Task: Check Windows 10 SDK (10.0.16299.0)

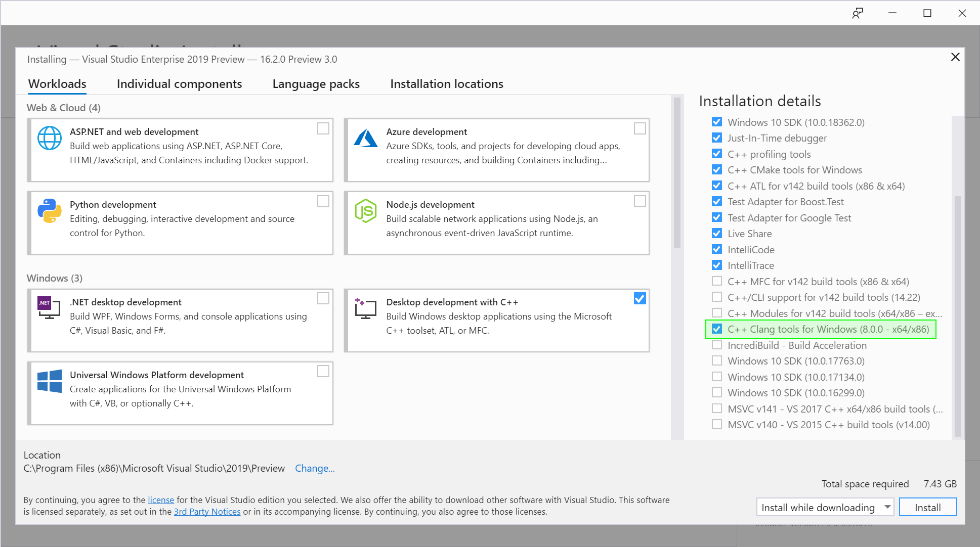Action: point(717,392)
